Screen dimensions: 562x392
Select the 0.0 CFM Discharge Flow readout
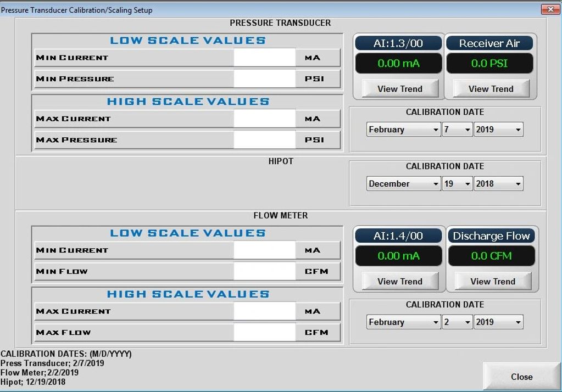491,255
